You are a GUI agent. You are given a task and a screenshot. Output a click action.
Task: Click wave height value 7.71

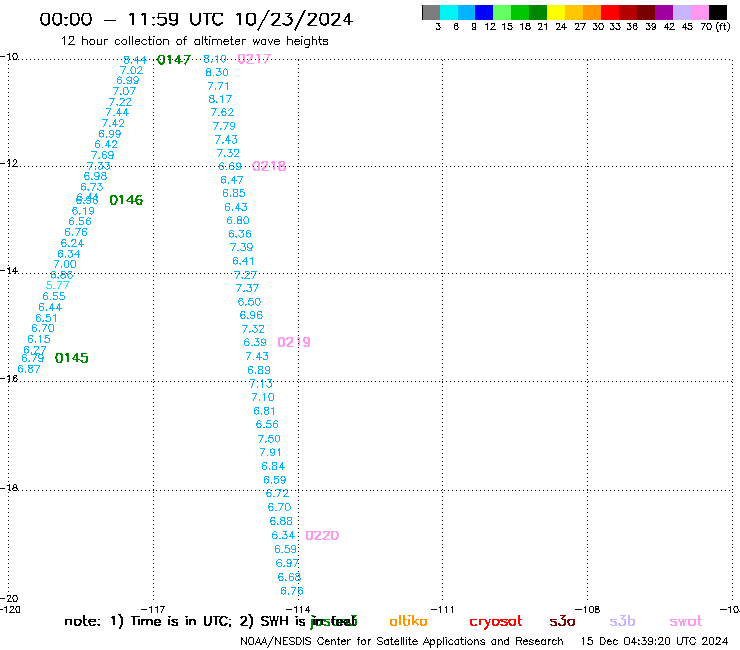pos(219,86)
